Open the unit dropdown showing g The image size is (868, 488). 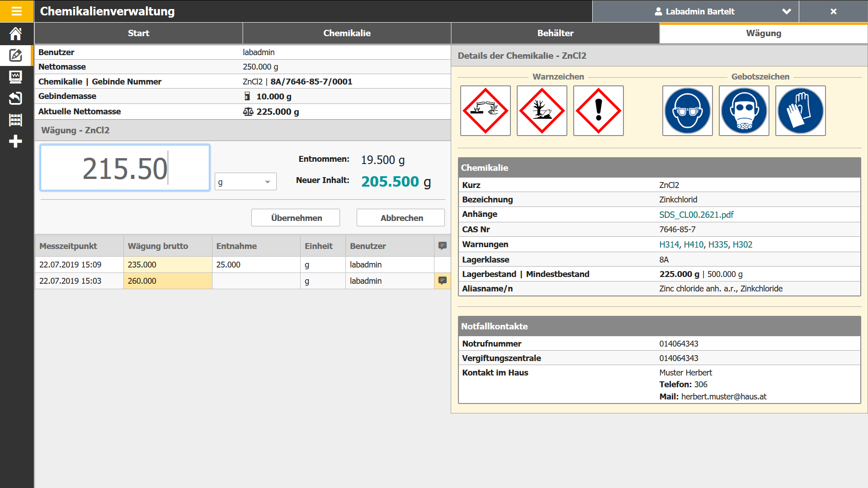coord(245,182)
